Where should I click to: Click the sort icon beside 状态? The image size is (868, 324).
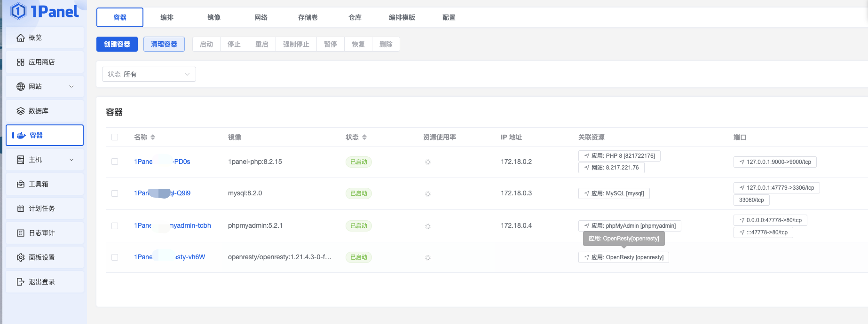364,137
